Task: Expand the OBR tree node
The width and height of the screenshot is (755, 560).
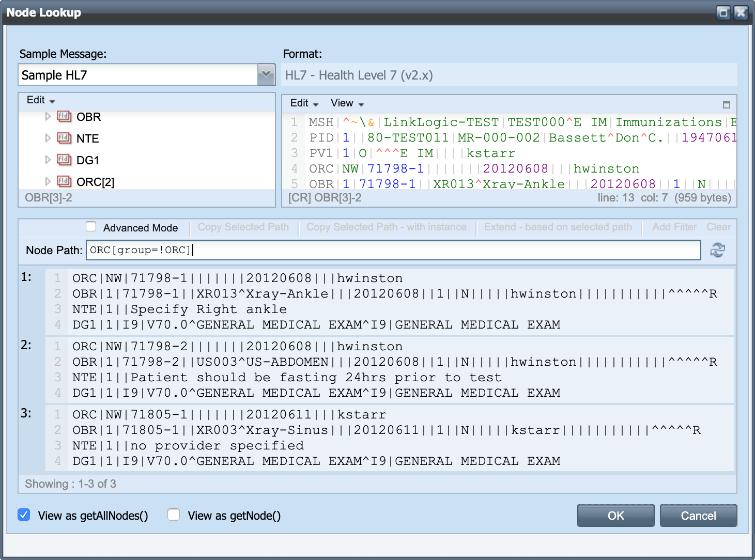Action: [x=48, y=117]
